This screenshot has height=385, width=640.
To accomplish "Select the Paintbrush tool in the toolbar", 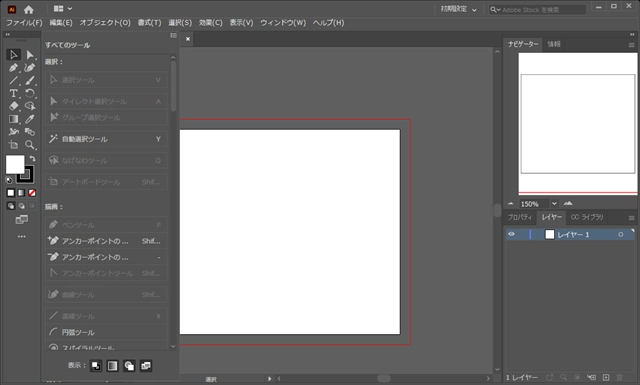I will [x=29, y=80].
